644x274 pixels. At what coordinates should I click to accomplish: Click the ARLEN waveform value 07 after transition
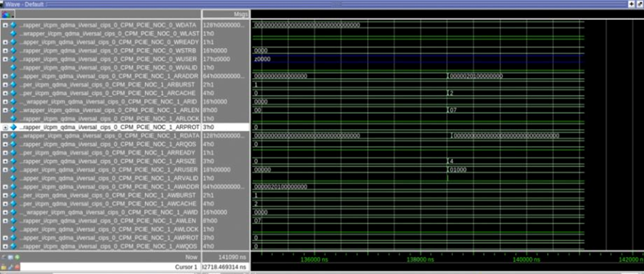pos(454,110)
